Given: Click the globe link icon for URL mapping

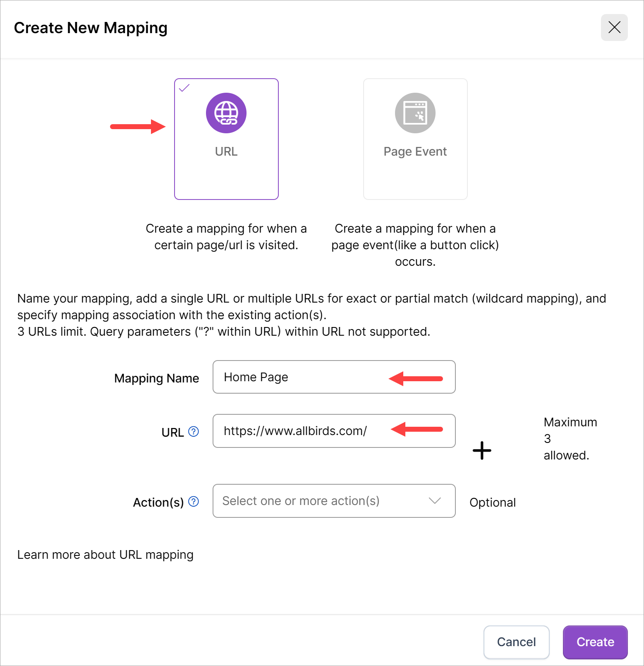Looking at the screenshot, I should pos(226,113).
